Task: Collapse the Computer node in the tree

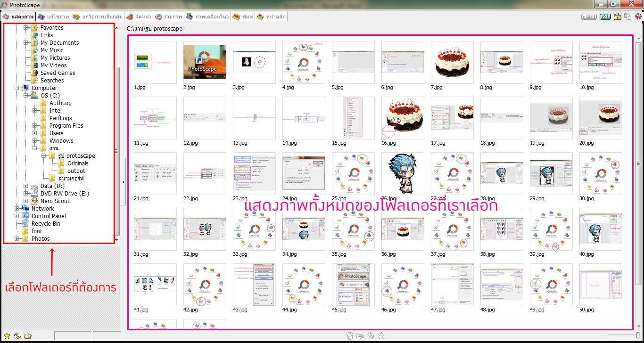Action: (x=17, y=88)
